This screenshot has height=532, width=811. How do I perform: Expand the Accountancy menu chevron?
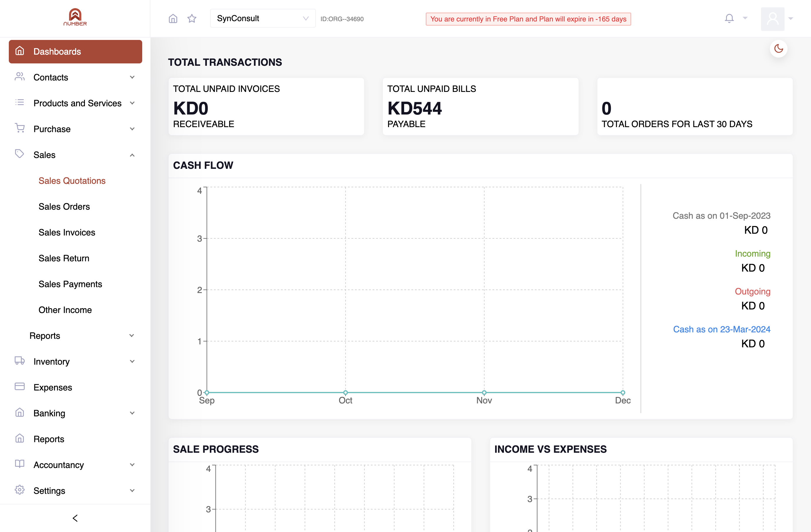[x=132, y=465]
